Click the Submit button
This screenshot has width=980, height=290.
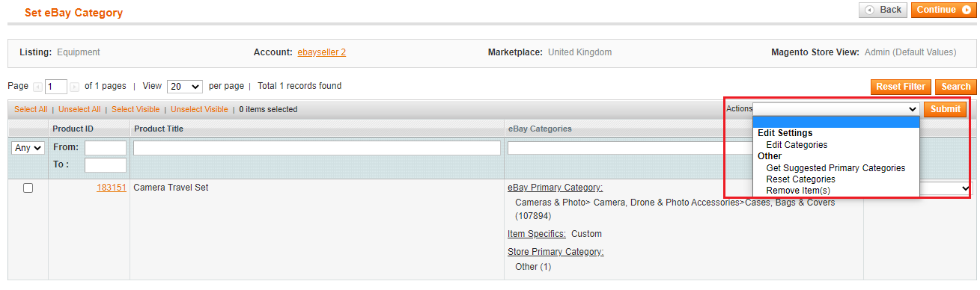pos(945,109)
